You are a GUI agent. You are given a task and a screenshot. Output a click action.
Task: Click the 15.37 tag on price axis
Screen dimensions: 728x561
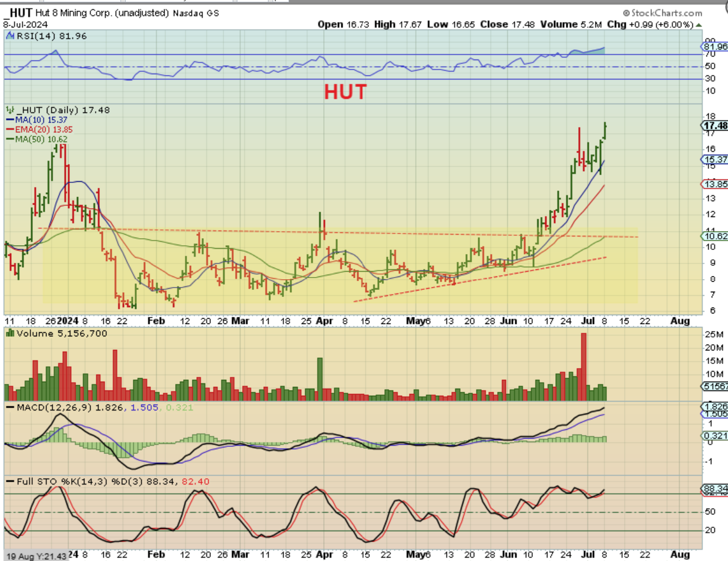(x=715, y=159)
